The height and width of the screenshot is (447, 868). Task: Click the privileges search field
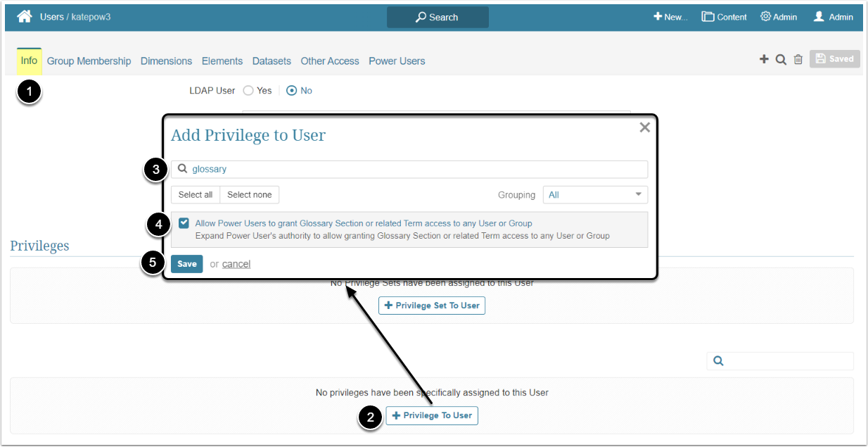click(780, 361)
